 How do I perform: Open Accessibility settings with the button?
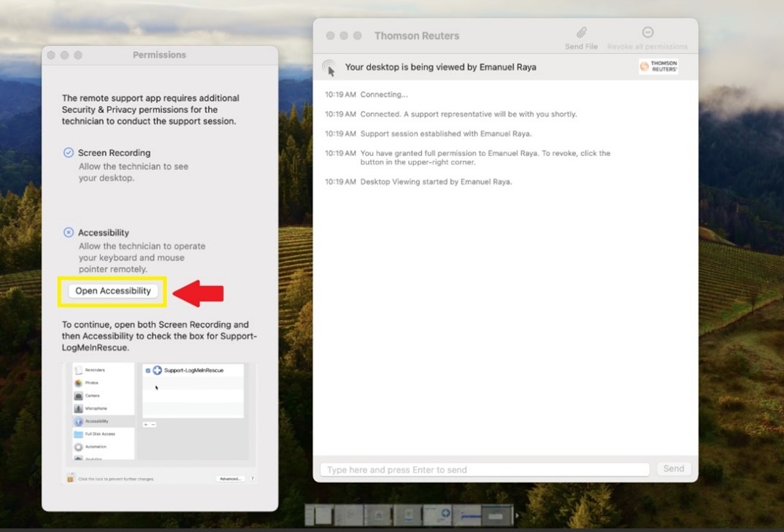tap(113, 291)
